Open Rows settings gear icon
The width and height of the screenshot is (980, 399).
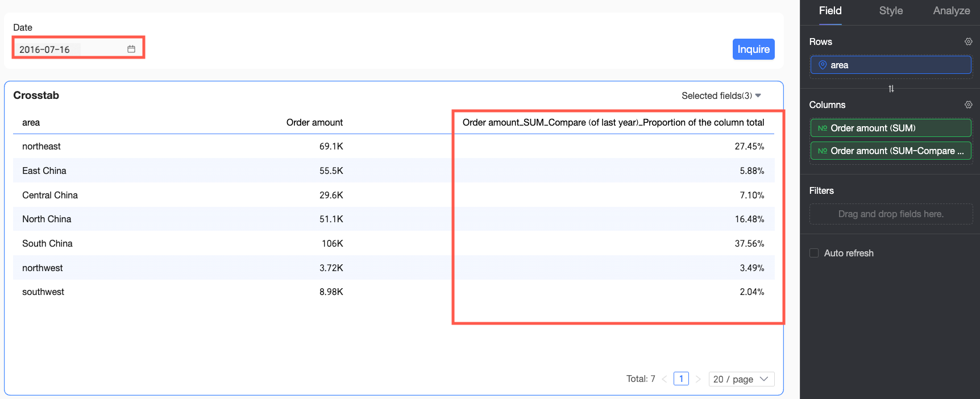968,41
